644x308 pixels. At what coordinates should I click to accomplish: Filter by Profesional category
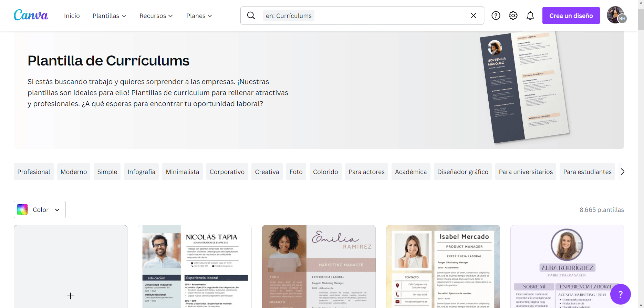[34, 172]
